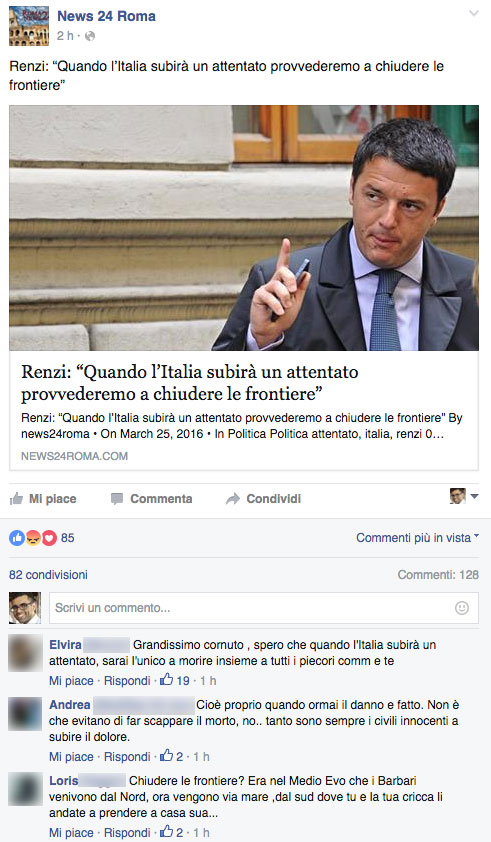Open the post options chevron at top right

[474, 13]
